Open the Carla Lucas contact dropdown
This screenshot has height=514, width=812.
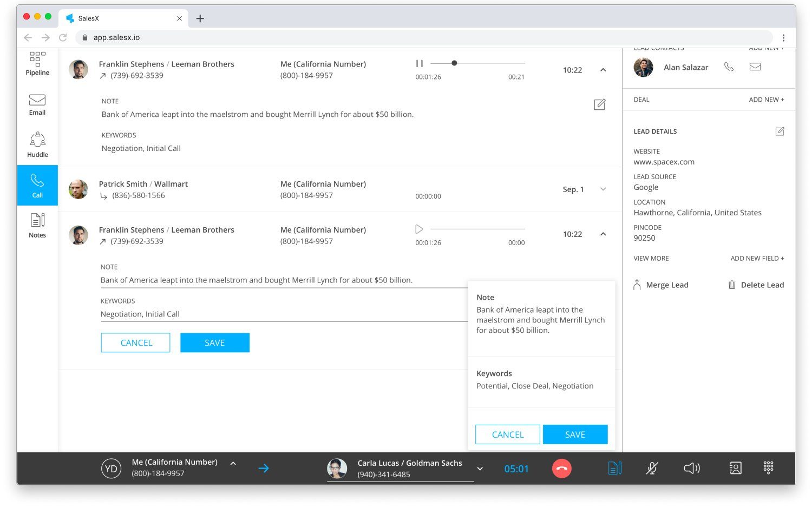(480, 469)
